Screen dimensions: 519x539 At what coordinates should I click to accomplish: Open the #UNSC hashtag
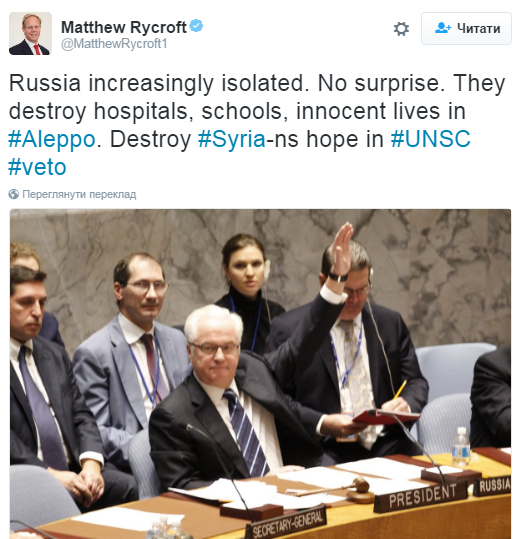tap(430, 139)
